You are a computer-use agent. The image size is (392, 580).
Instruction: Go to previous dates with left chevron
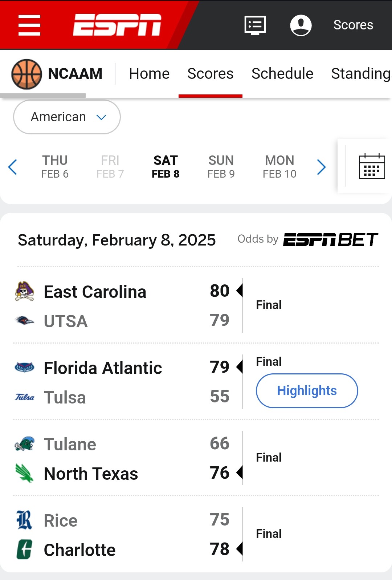pyautogui.click(x=13, y=167)
